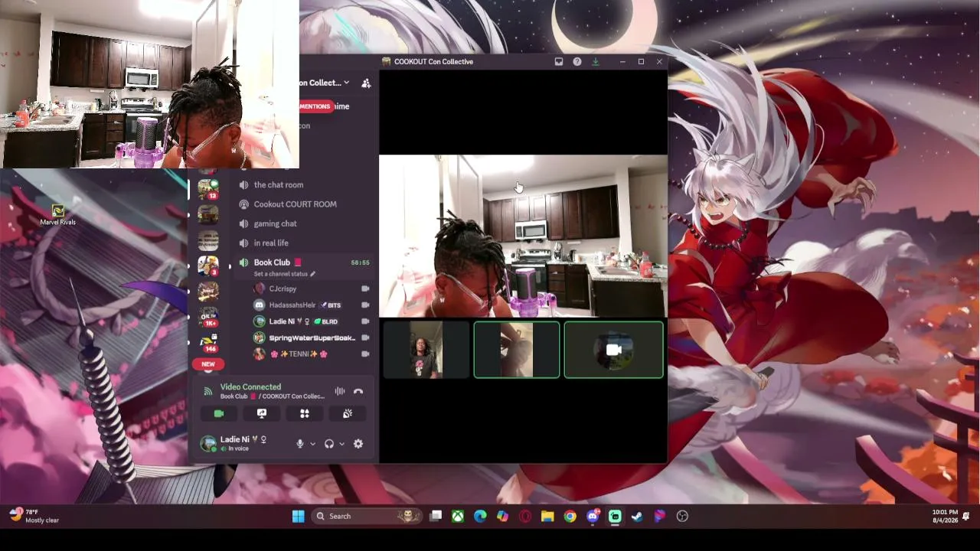Click the connection signal strength icon

[207, 391]
